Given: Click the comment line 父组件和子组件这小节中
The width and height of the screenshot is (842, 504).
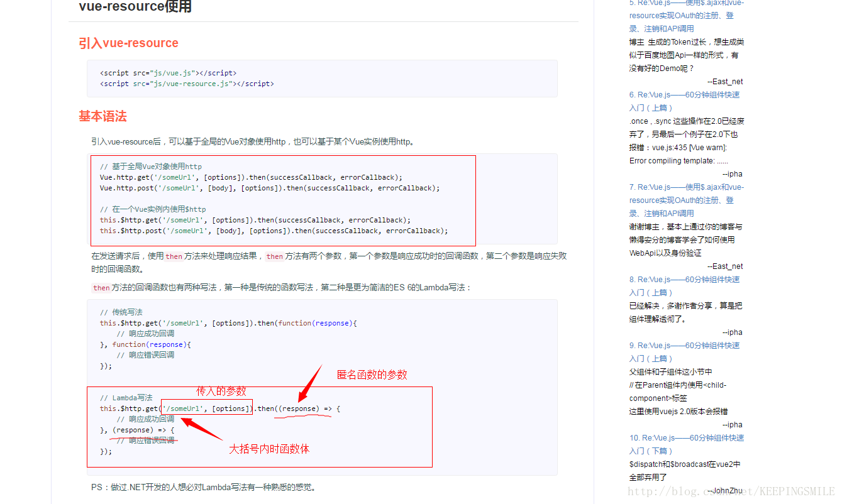Looking at the screenshot, I should click(671, 372).
